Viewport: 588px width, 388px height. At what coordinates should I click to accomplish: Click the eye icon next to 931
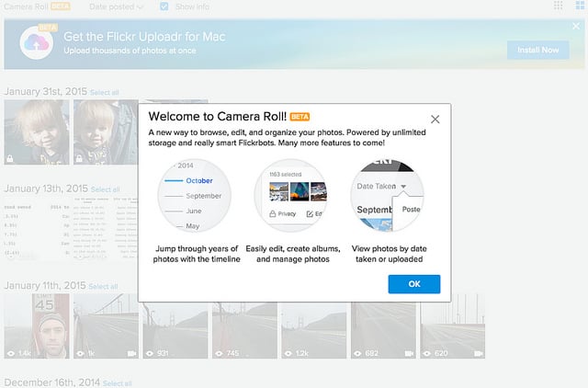pyautogui.click(x=150, y=353)
